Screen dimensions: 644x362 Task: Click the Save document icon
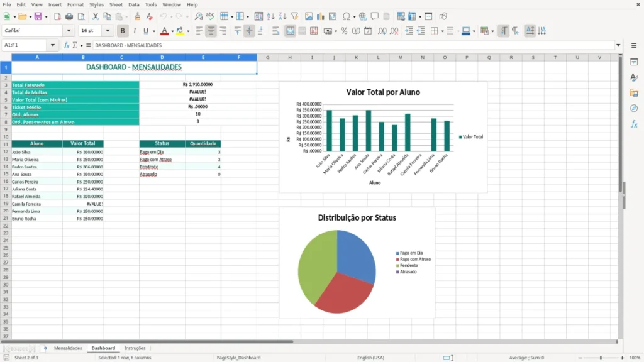click(x=38, y=16)
